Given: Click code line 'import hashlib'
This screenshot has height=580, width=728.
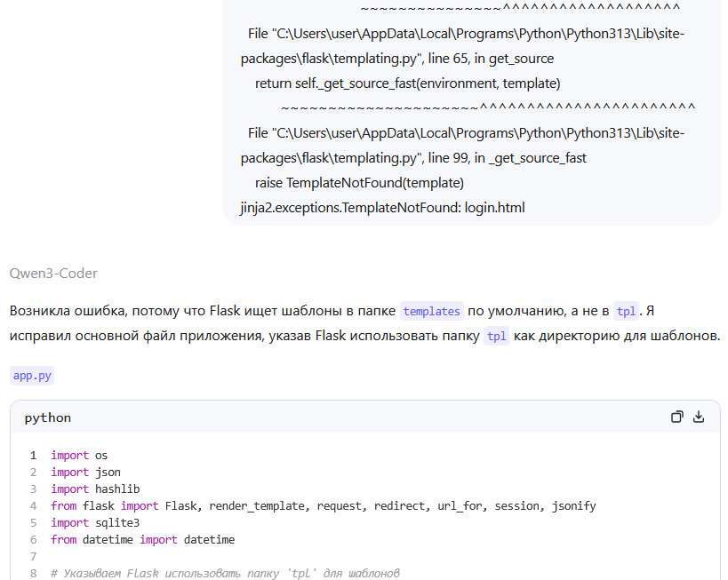Looking at the screenshot, I should click(x=95, y=489).
